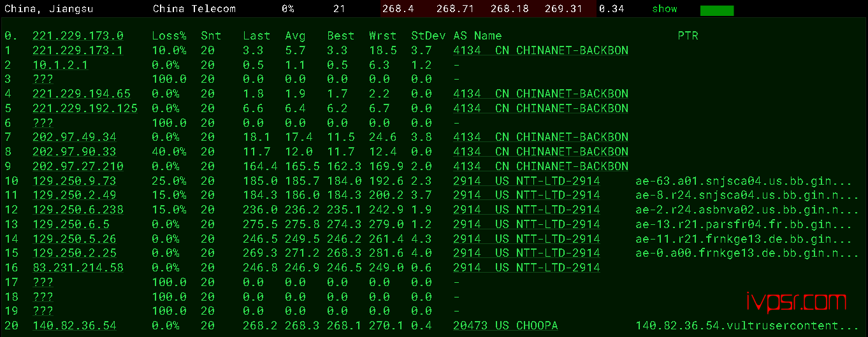Click the 'China Telecom' text in top row

[194, 9]
